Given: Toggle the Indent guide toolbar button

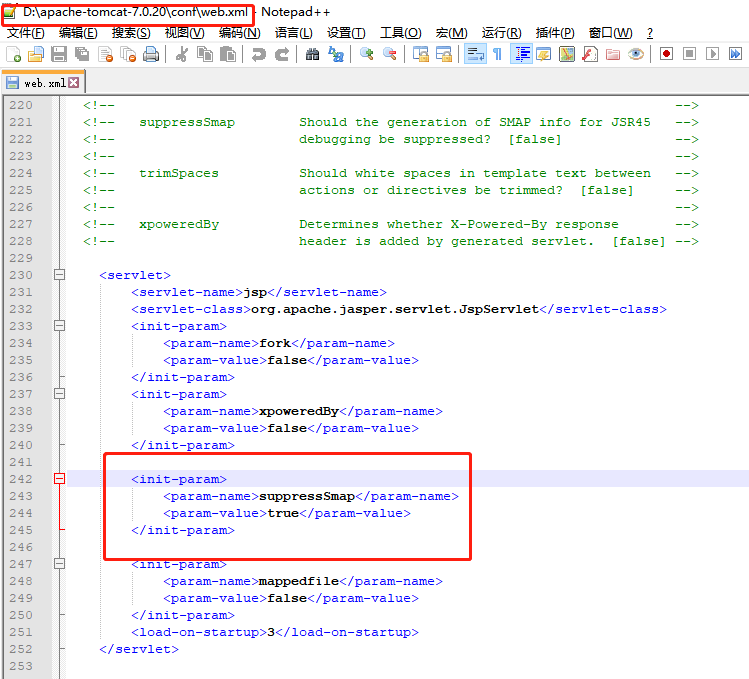Looking at the screenshot, I should click(x=522, y=54).
